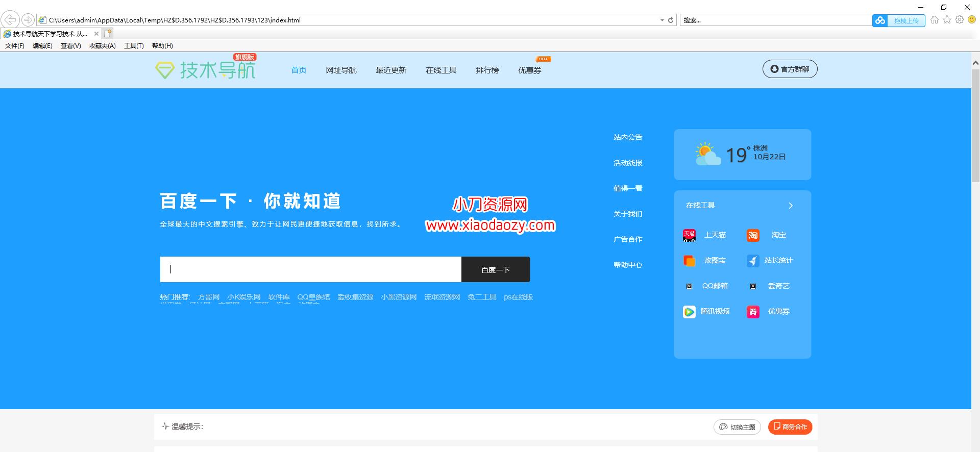Click the 爱奇艺 icon
980x452 pixels.
(x=753, y=286)
